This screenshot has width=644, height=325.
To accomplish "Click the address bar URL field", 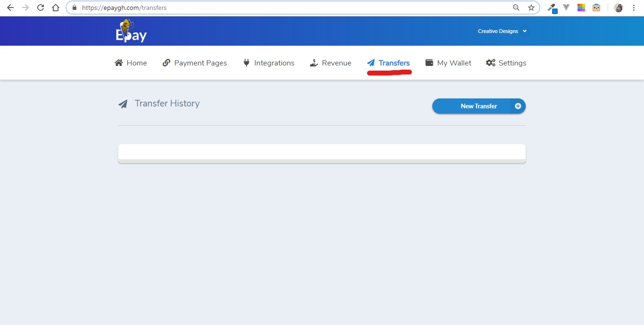I will coord(283,8).
